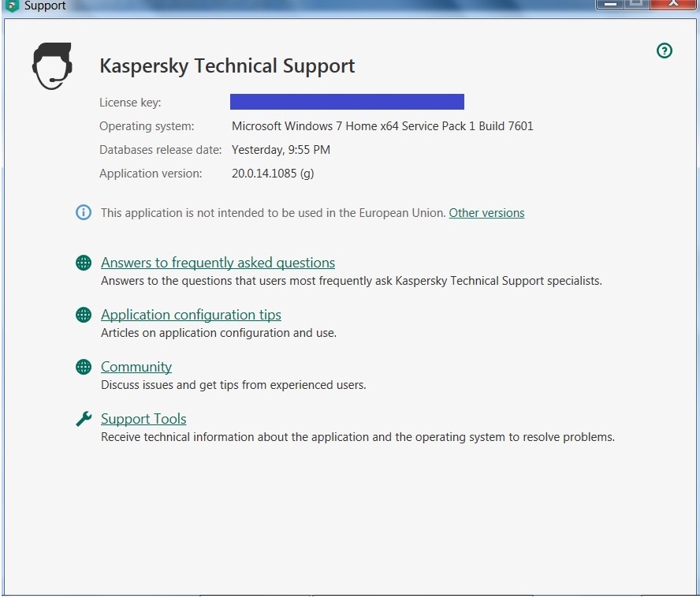Open the Other versions link

486,213
